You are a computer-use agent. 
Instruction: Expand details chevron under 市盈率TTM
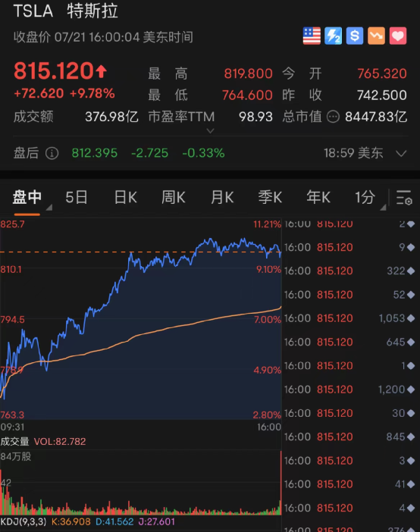click(x=210, y=130)
